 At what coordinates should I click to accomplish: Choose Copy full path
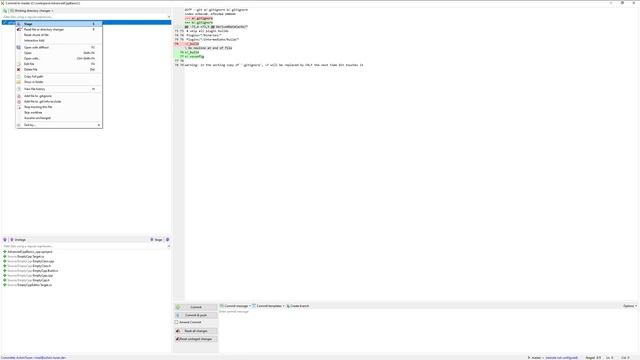(59, 76)
